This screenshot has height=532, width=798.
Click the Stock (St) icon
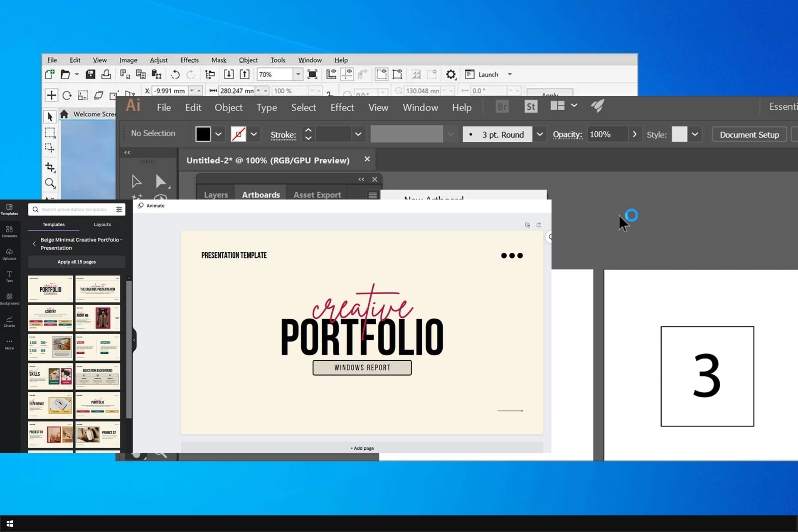click(x=530, y=107)
